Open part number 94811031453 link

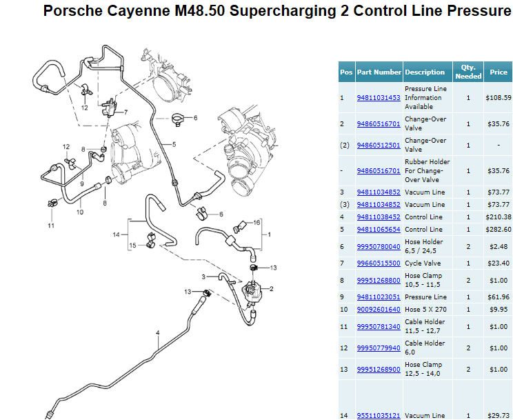(x=379, y=97)
